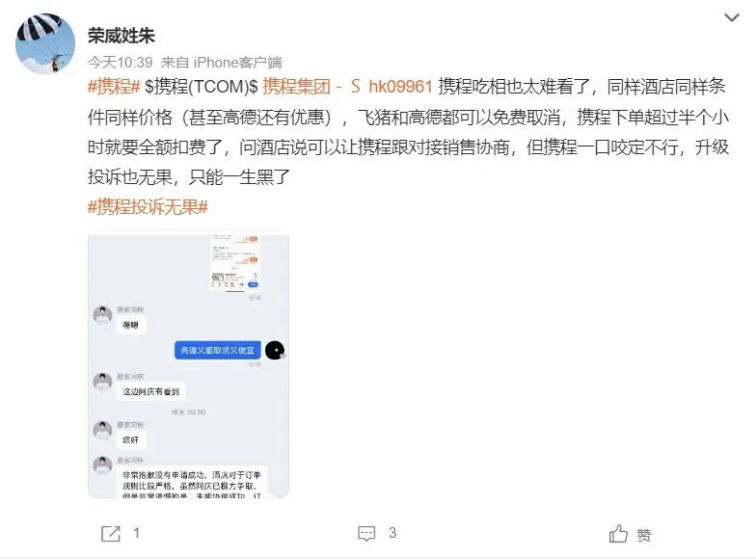Click the blue 高德又能取消又便宜 chat bubble
756x559 pixels.
218,351
